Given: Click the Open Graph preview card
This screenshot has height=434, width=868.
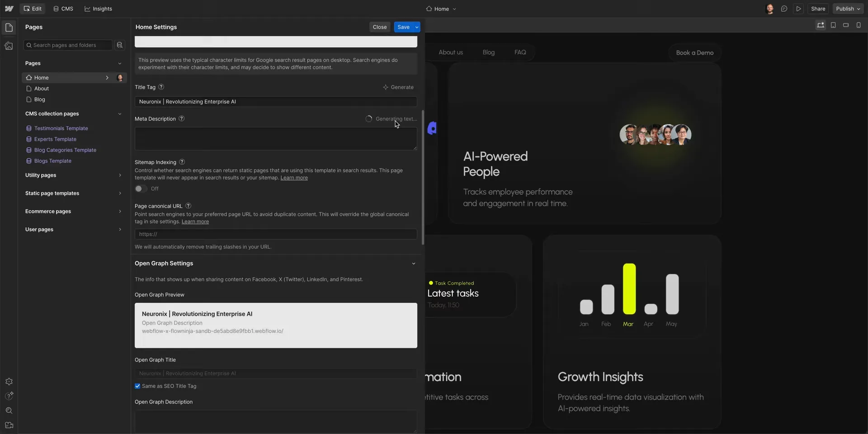Looking at the screenshot, I should point(276,325).
